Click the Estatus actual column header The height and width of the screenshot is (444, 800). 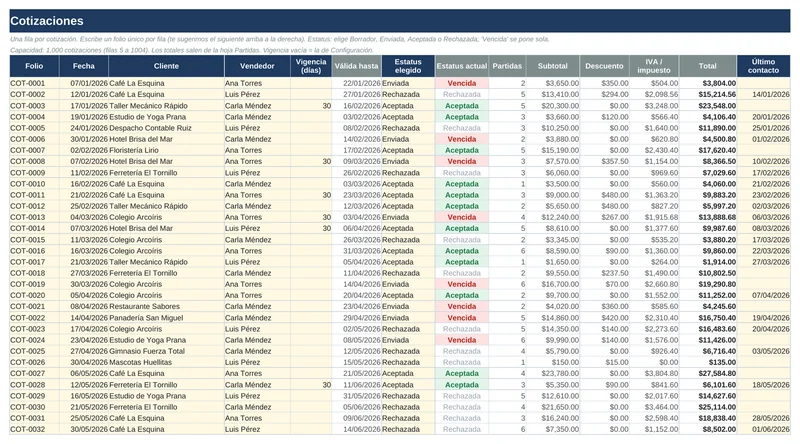pos(462,66)
